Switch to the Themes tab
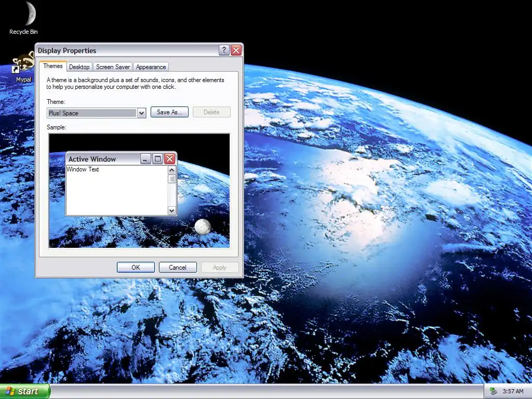This screenshot has height=399, width=532. (53, 66)
